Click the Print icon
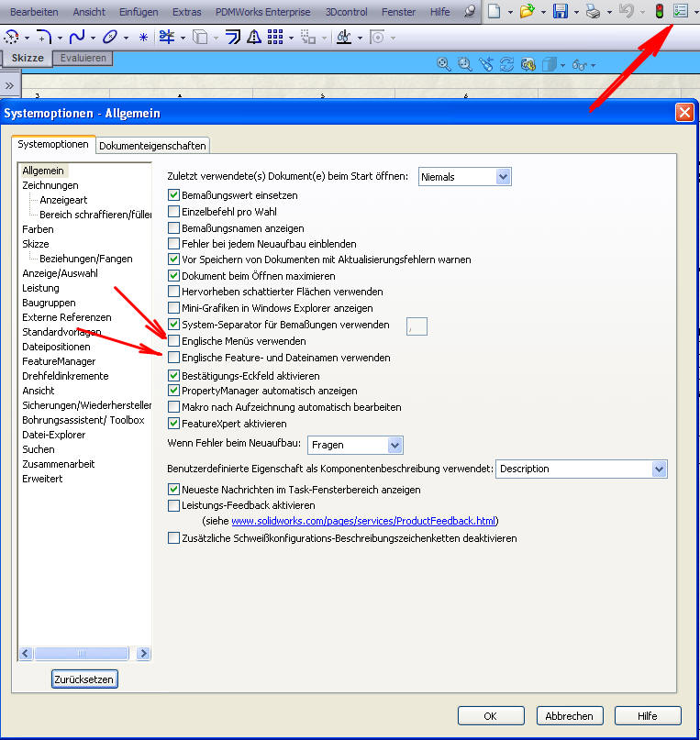 point(593,10)
